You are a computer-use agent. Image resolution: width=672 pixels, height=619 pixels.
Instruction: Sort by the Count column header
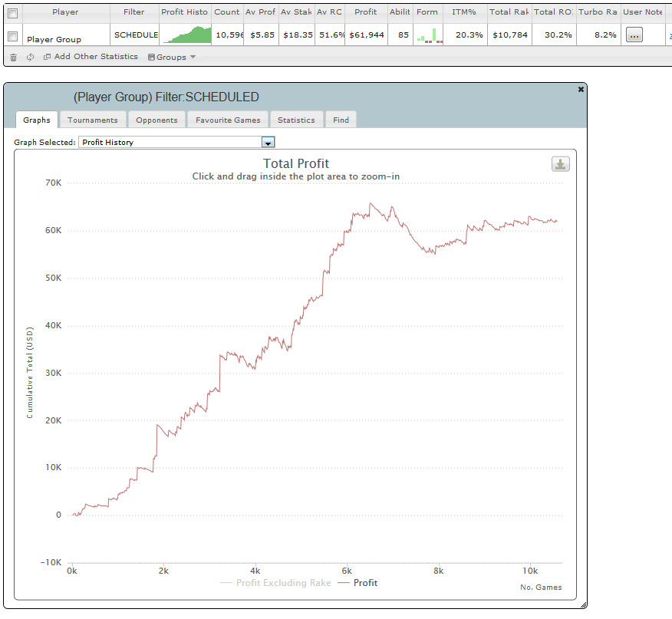point(227,12)
